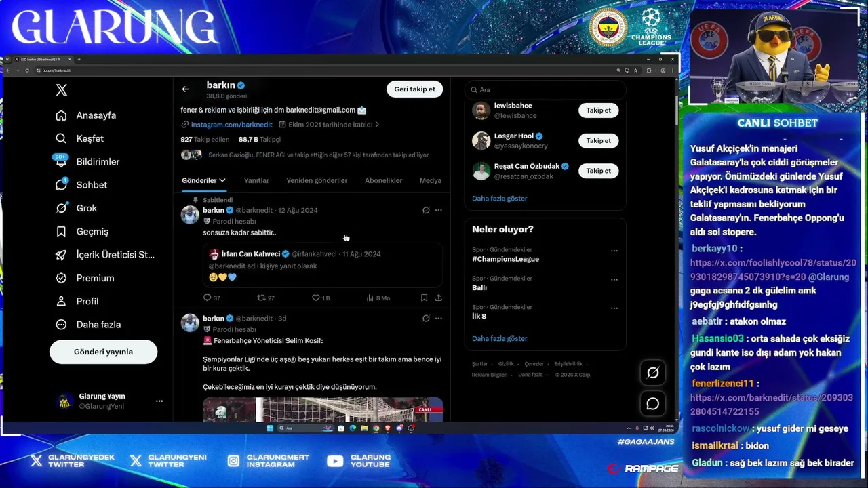
Task: Open Brave browser from the taskbar
Action: tap(387, 428)
